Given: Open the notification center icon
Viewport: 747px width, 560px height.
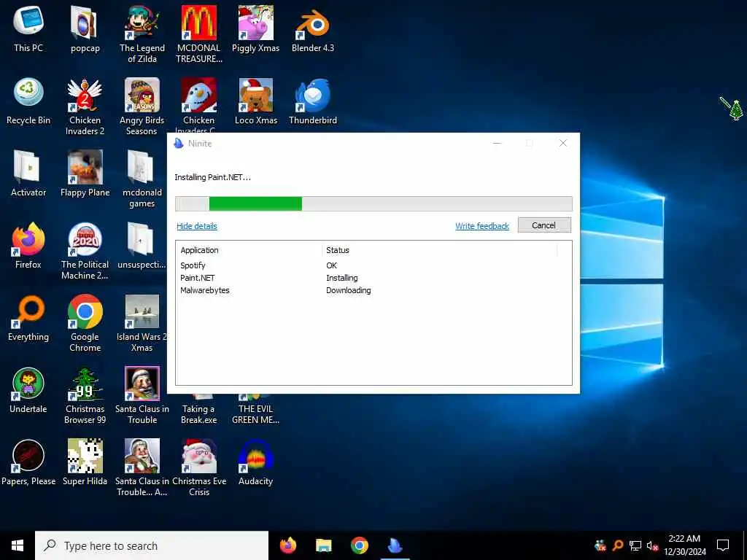Looking at the screenshot, I should (x=723, y=545).
